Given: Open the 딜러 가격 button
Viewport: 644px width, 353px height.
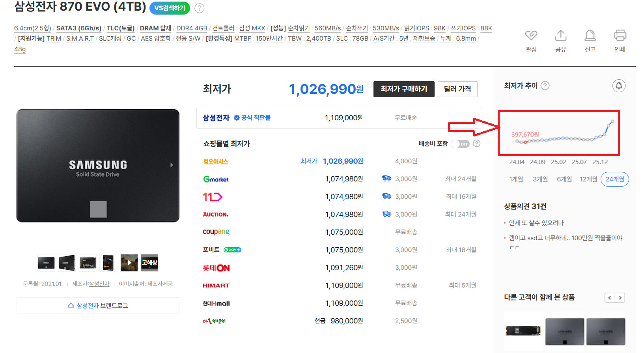Looking at the screenshot, I should tap(457, 89).
